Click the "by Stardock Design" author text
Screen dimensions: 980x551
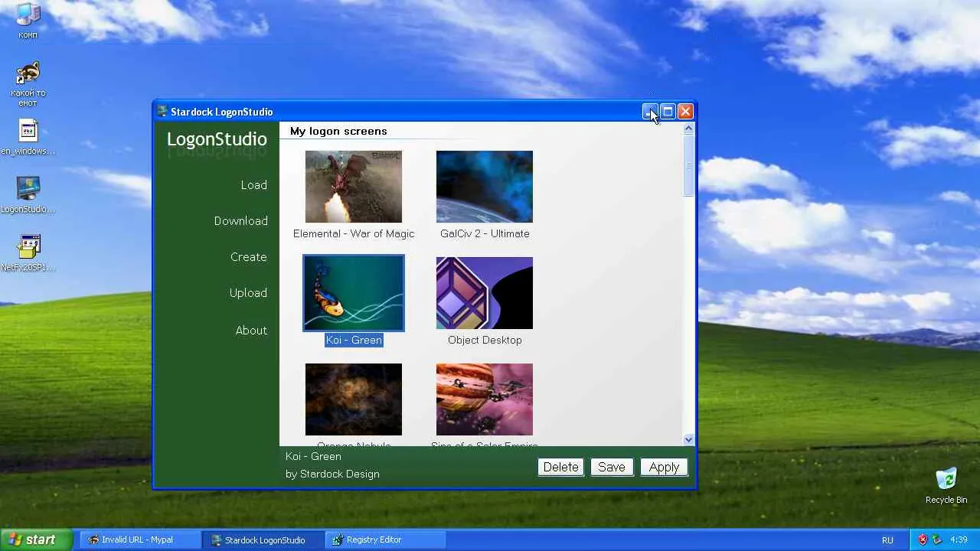point(332,474)
